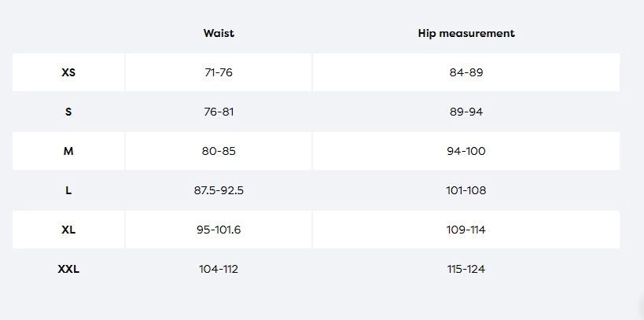Screen dimensions: 644x320
Task: Click the XS hip value 84-89
Action: tap(466, 72)
